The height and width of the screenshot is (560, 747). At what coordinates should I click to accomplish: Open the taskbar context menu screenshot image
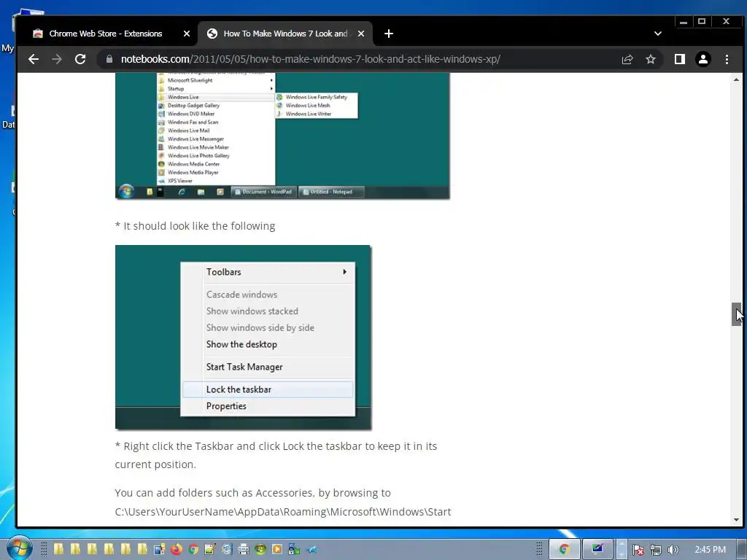click(243, 338)
